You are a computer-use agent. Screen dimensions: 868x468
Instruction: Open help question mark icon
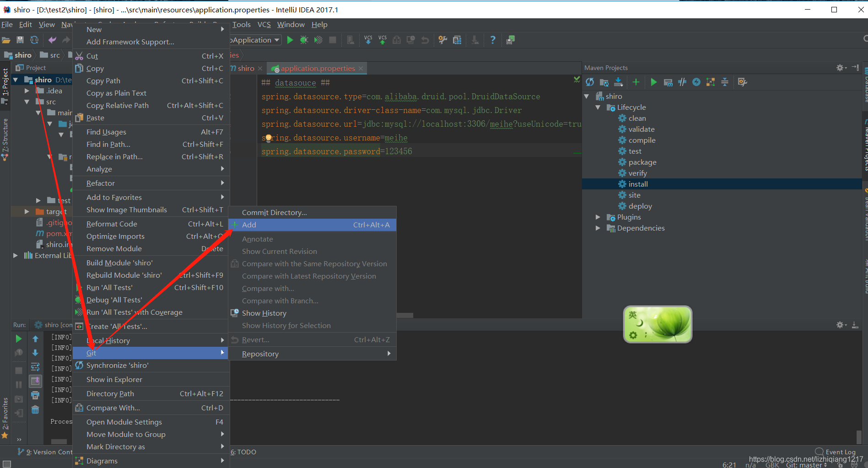click(x=492, y=40)
